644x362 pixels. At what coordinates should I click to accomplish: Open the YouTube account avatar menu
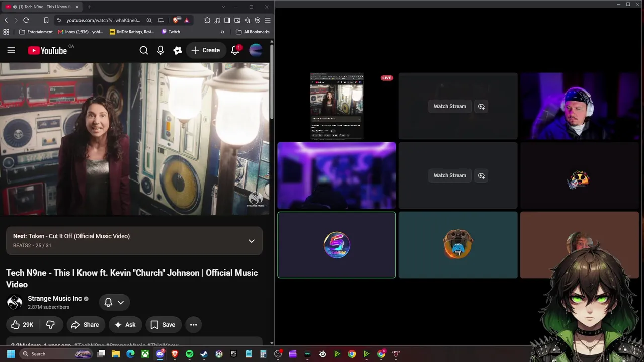[256, 50]
